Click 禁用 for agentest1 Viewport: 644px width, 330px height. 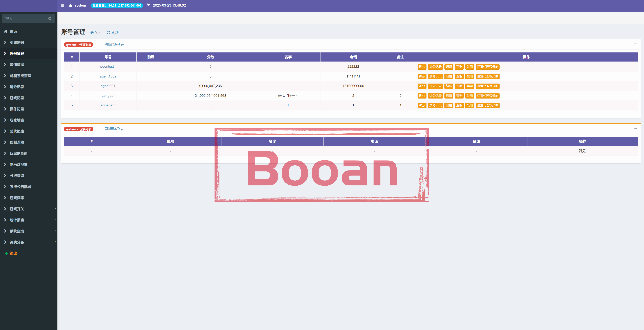[469, 67]
